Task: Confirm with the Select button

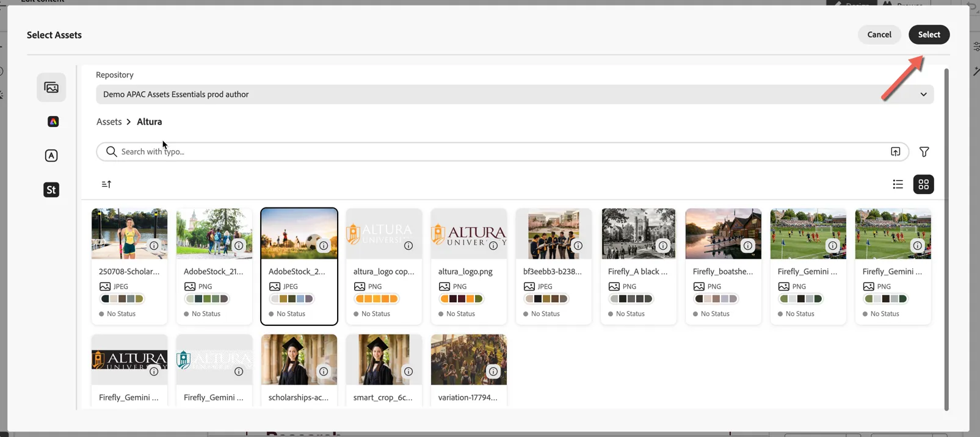Action: click(x=929, y=35)
